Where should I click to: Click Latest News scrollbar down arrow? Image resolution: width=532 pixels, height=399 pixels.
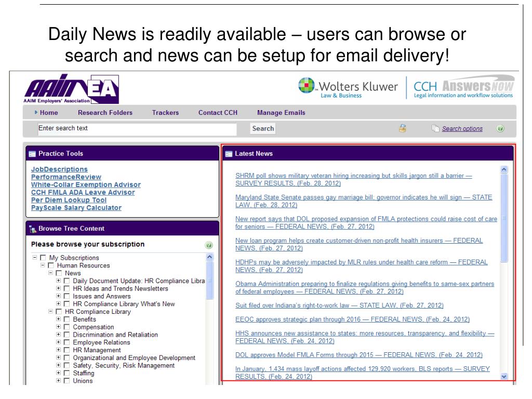504,376
